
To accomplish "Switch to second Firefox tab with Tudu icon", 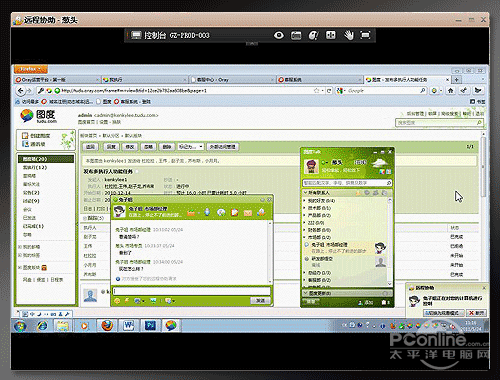I will (144, 80).
